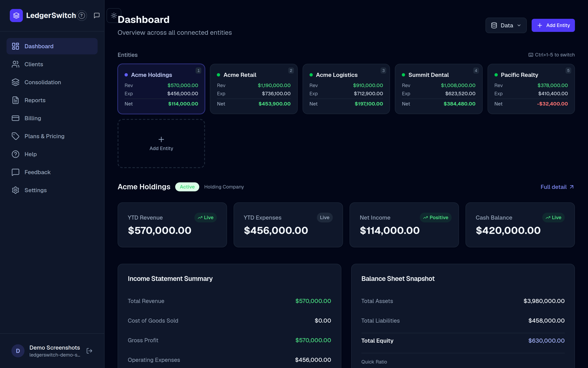Screen dimensions: 588x368
Task: Select the Pacific Realty entity card
Action: pyautogui.click(x=531, y=89)
